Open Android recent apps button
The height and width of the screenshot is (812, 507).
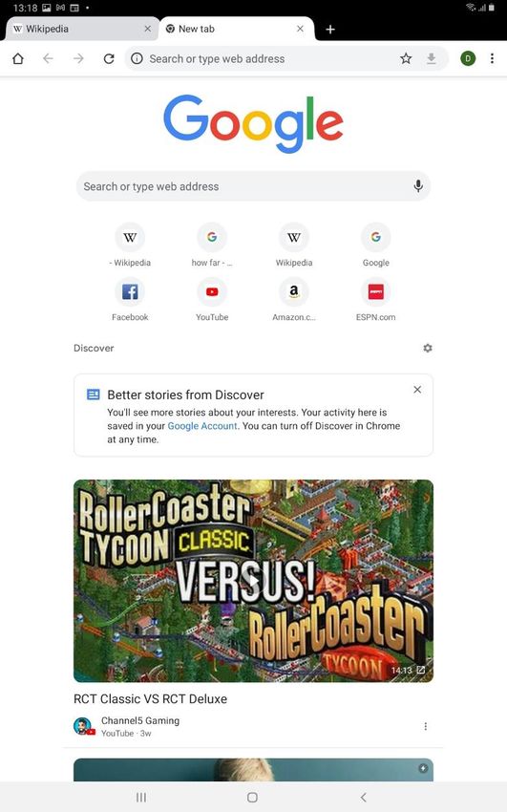pos(140,797)
